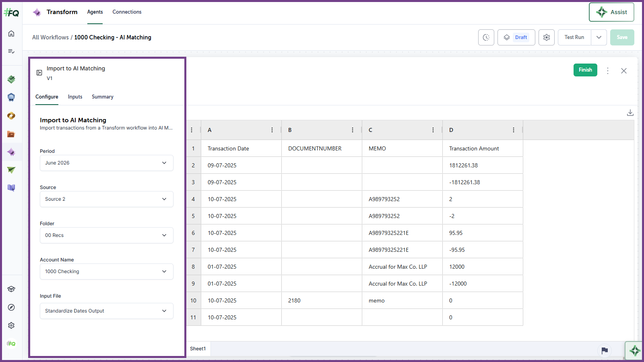Open the floating Assist sparkle button
644x362 pixels.
click(635, 351)
